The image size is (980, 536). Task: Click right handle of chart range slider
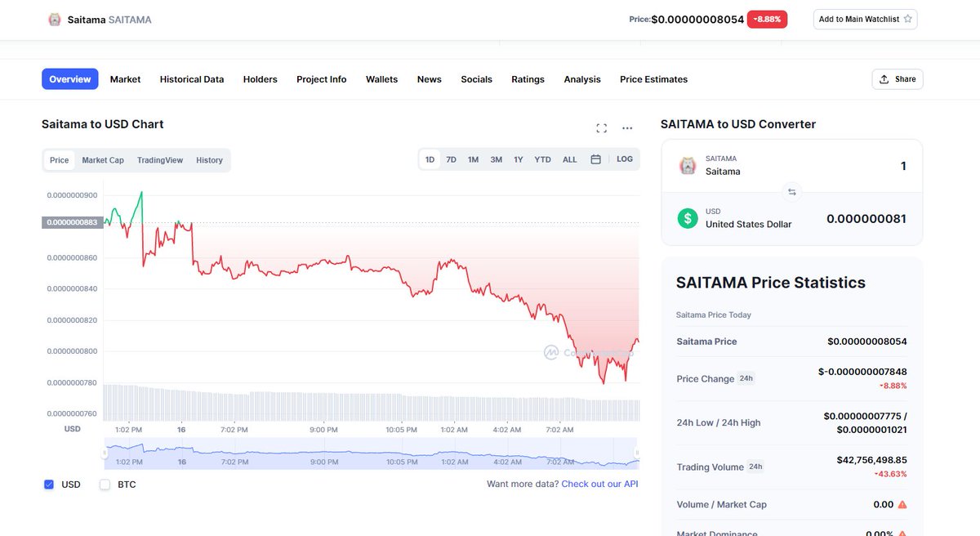[x=637, y=452]
